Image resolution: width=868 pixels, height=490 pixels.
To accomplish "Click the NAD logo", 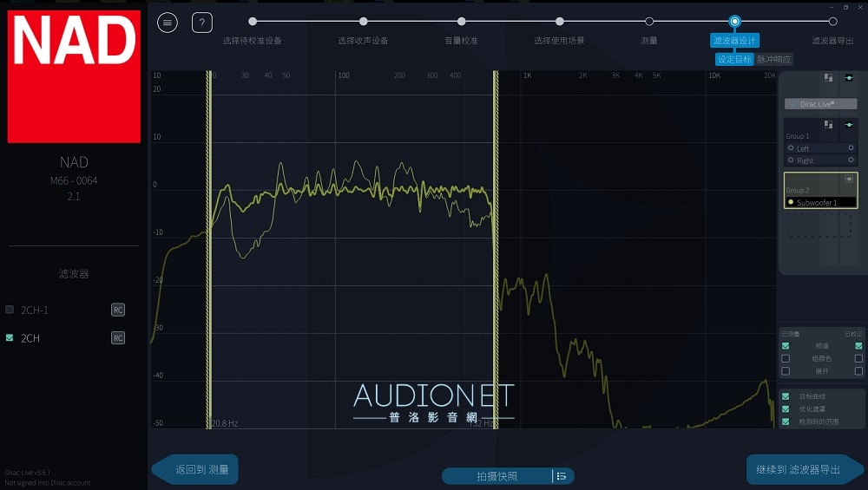I will [x=74, y=76].
